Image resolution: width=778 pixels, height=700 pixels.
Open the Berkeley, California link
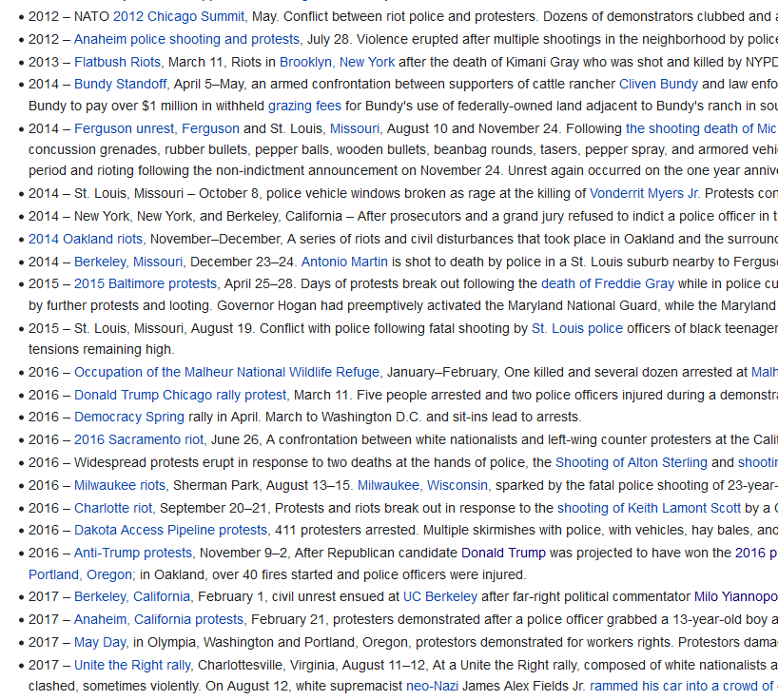click(132, 596)
